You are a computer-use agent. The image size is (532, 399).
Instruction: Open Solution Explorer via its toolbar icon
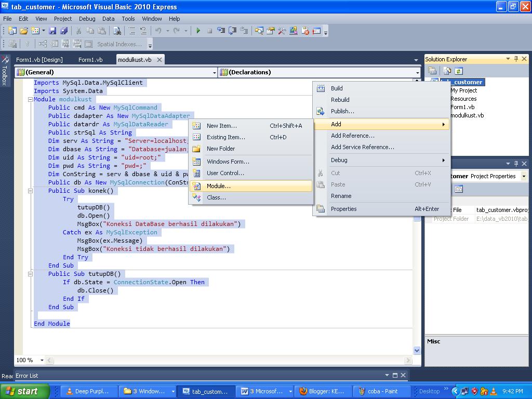click(259, 31)
